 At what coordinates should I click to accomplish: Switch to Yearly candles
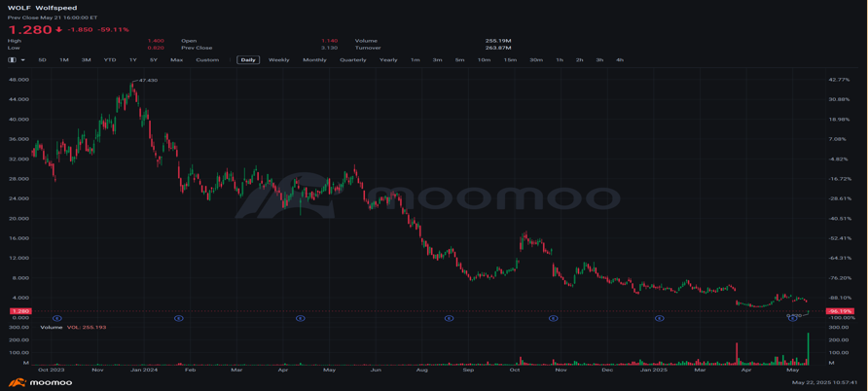point(388,59)
